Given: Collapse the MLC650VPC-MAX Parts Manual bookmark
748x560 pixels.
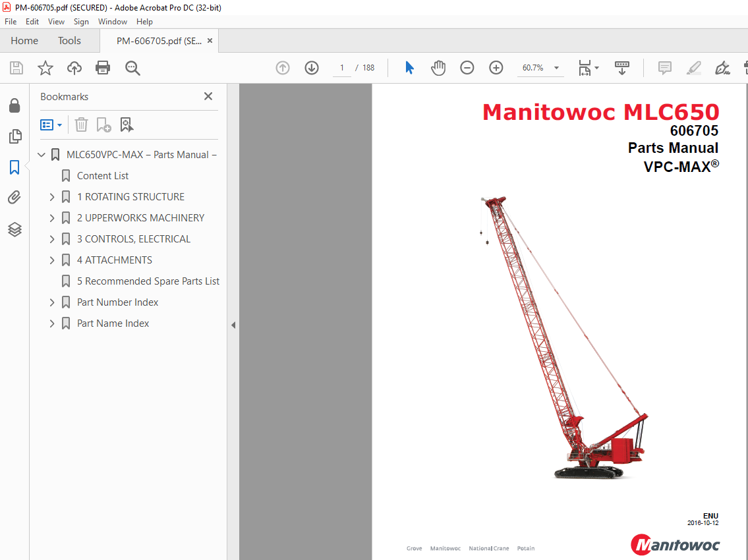Looking at the screenshot, I should pyautogui.click(x=42, y=155).
